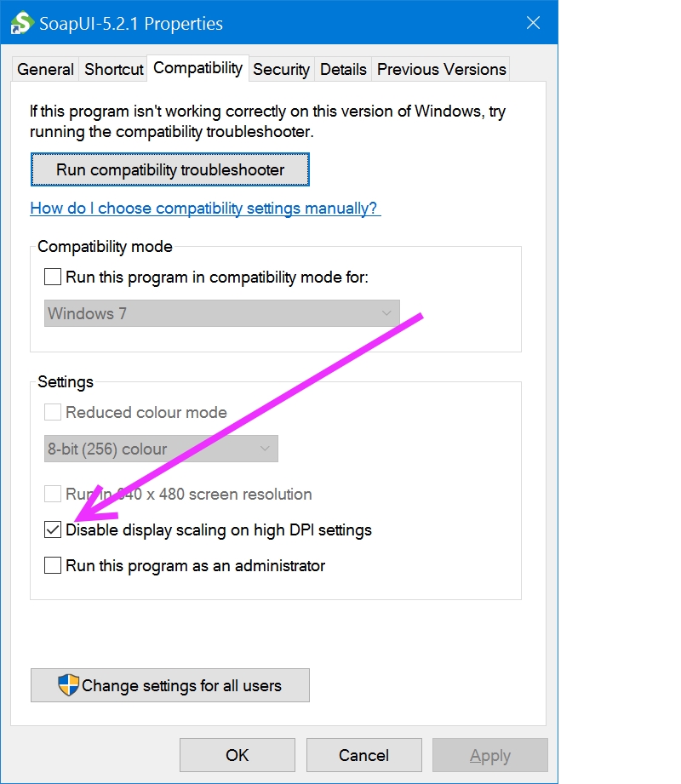Viewport: 681px width, 784px height.
Task: Confirm settings with the OK button
Action: 237,755
